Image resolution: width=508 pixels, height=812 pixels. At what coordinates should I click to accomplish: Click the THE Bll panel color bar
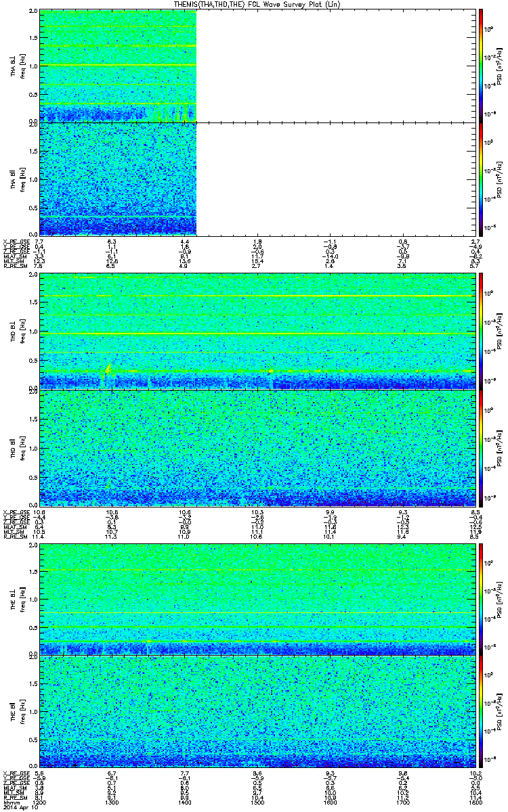(x=480, y=711)
